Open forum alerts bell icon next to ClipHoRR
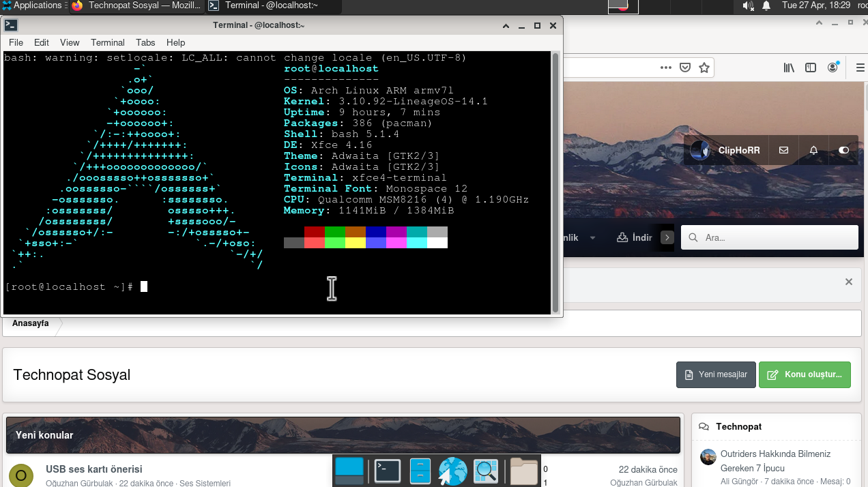Screen dimensions: 868x487 coord(813,150)
